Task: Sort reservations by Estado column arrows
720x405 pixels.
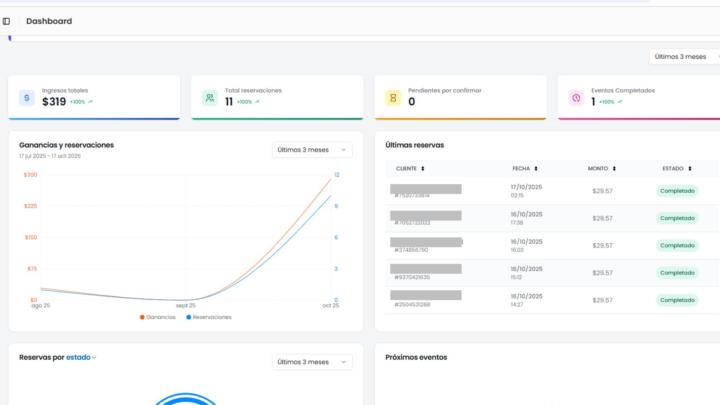Action: point(689,169)
